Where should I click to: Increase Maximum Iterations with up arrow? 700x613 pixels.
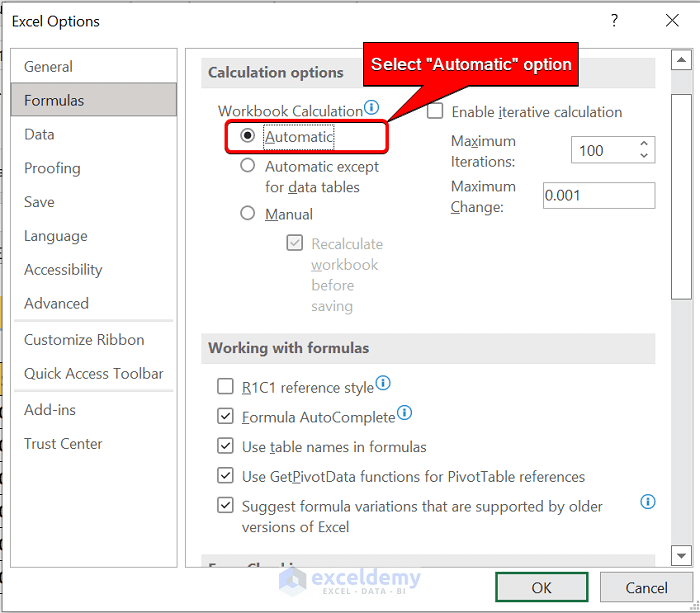645,144
